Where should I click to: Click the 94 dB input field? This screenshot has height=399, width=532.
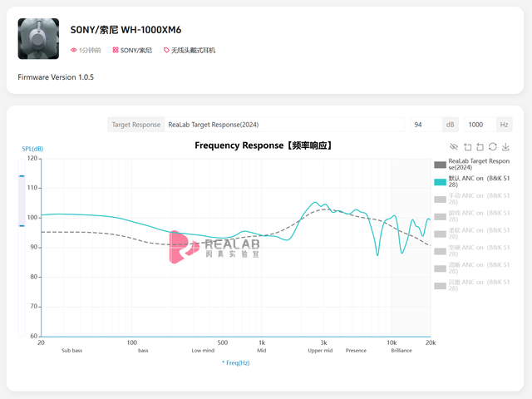click(x=424, y=125)
